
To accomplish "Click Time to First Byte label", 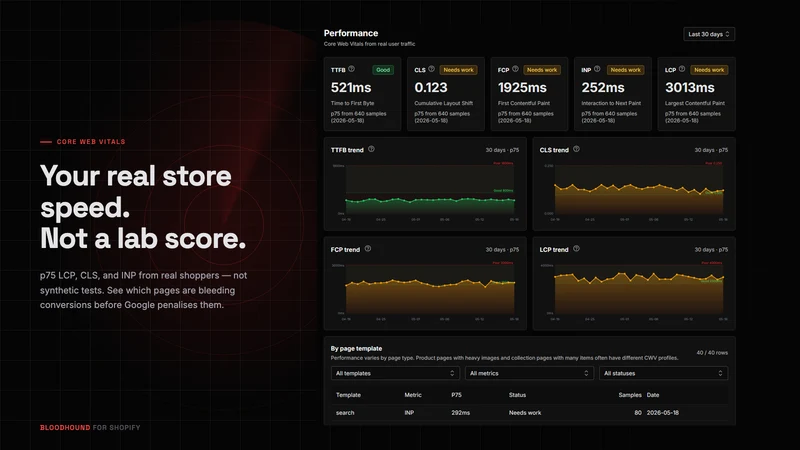I will coord(352,103).
